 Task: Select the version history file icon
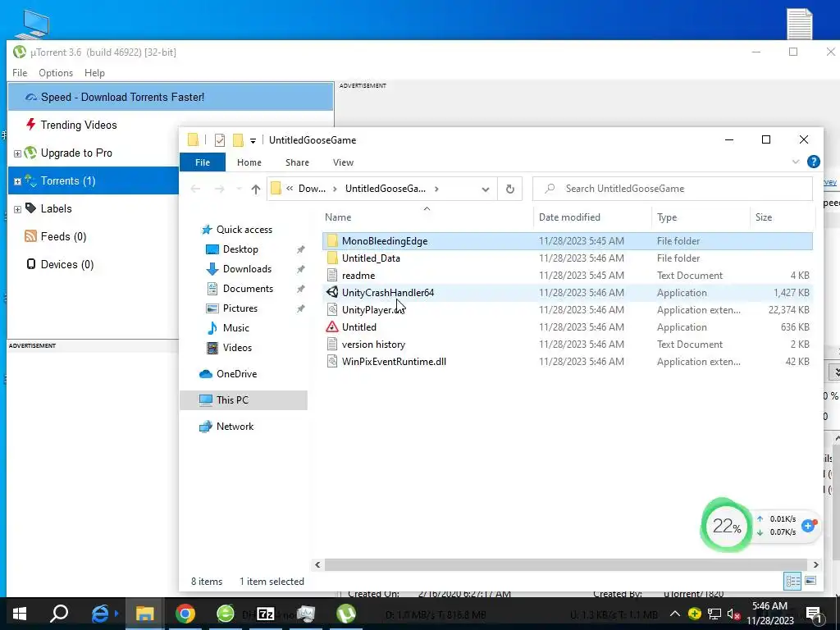332,344
